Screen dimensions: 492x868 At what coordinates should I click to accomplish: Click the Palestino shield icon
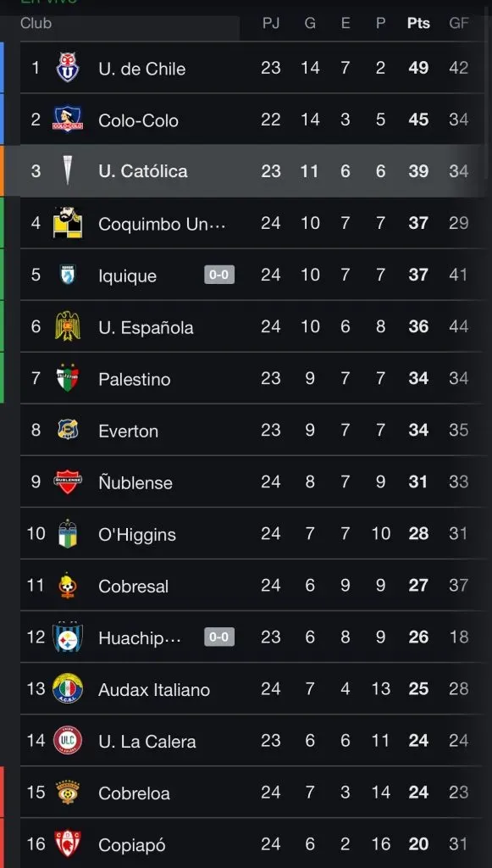click(68, 378)
